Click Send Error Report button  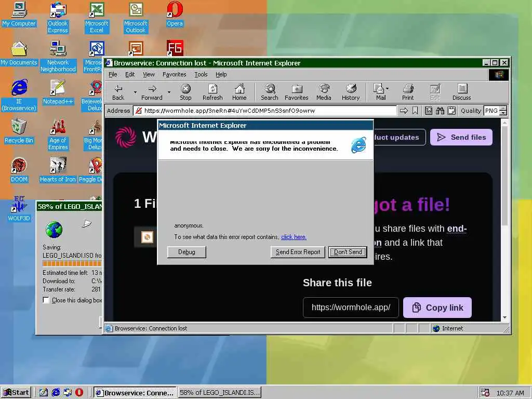(x=298, y=252)
